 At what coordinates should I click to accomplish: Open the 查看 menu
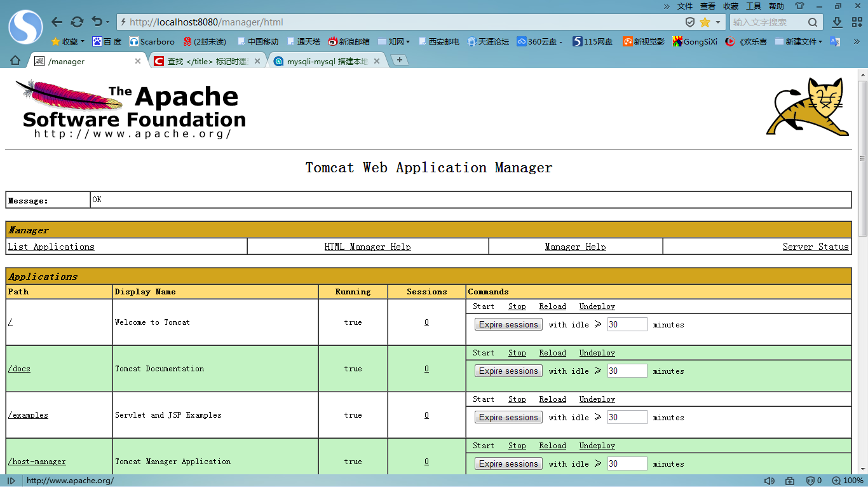708,6
